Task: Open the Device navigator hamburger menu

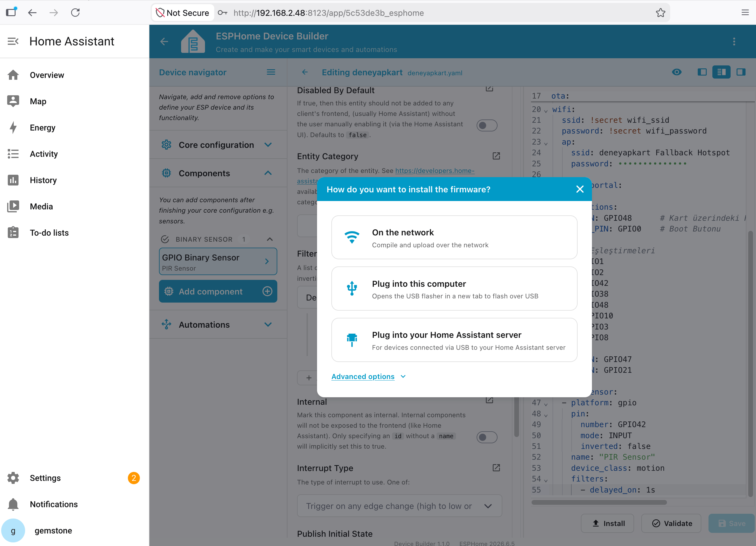Action: pos(271,72)
